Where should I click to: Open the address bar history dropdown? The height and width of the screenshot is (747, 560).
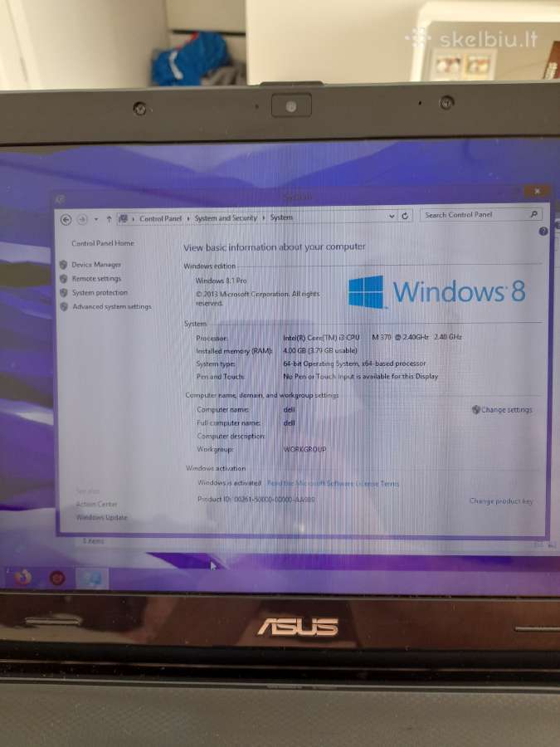(392, 217)
